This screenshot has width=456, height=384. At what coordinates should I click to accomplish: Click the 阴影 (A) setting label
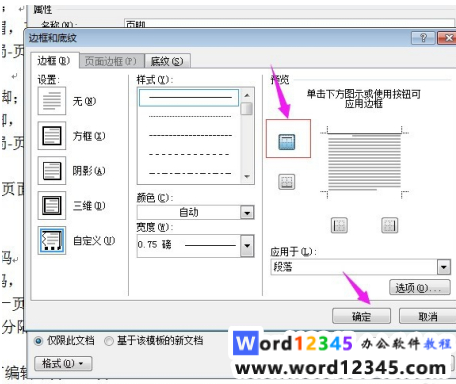click(x=89, y=171)
